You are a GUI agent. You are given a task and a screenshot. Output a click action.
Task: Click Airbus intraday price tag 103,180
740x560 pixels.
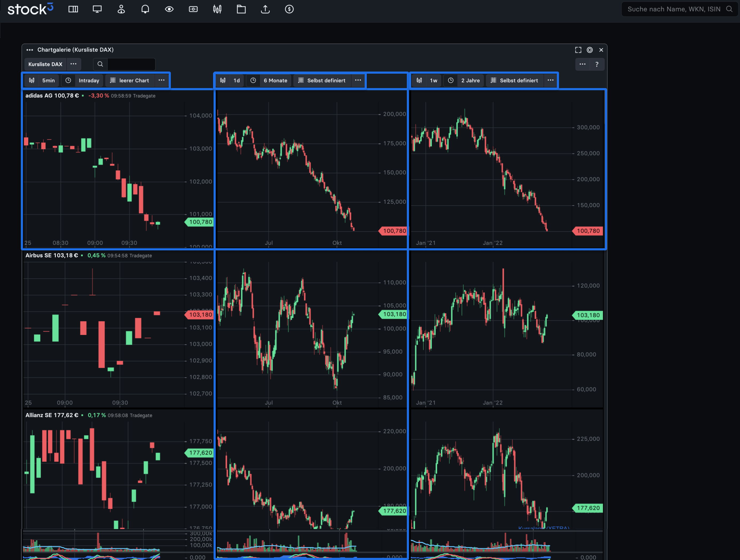pyautogui.click(x=199, y=315)
